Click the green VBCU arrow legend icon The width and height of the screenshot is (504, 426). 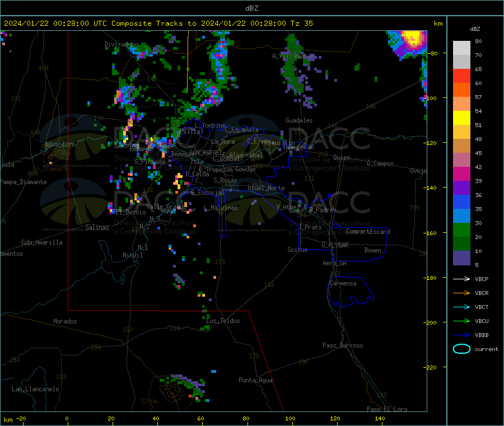(461, 321)
